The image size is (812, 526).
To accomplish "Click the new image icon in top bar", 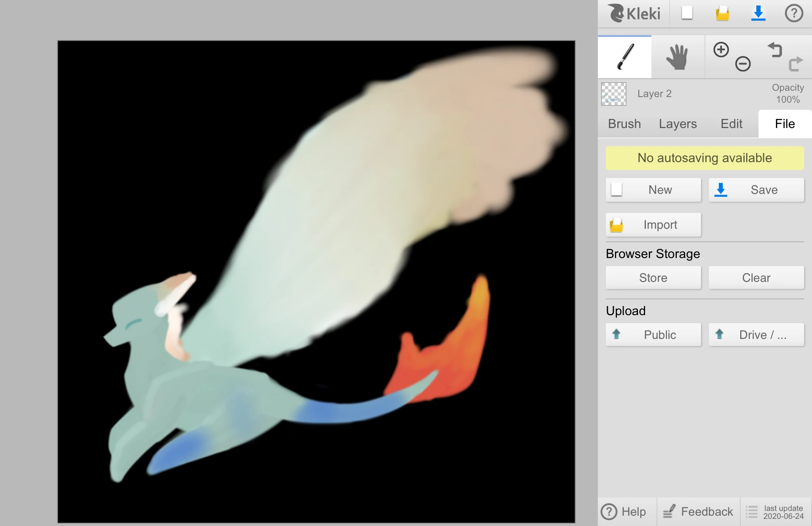I will pyautogui.click(x=687, y=13).
